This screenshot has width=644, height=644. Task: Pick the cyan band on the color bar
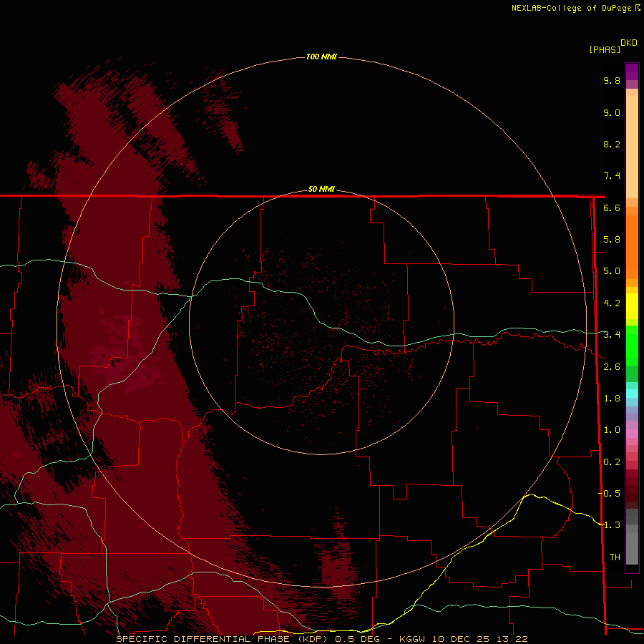632,394
